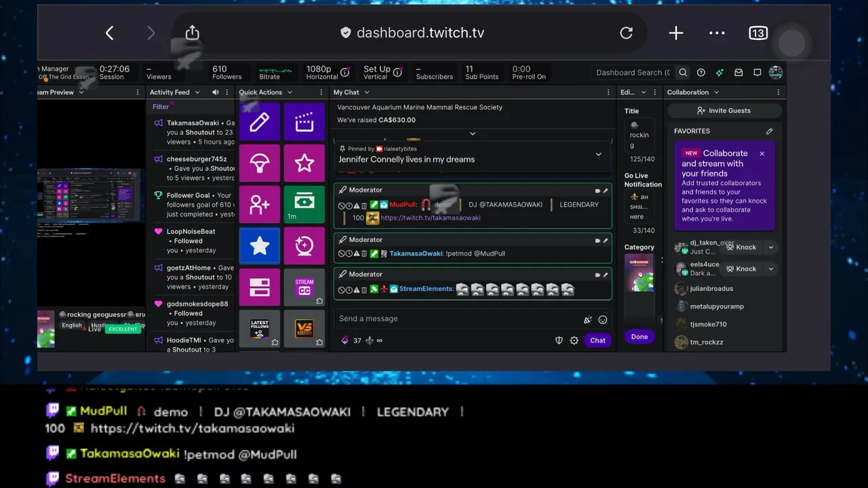Image resolution: width=868 pixels, height=488 pixels.
Task: Open the inbox notifications icon
Action: pyautogui.click(x=738, y=73)
